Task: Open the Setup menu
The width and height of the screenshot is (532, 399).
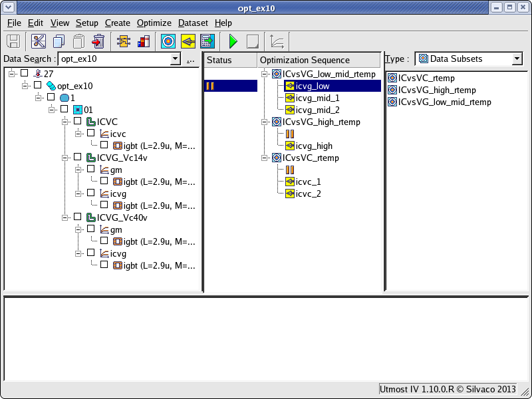Action: point(87,23)
